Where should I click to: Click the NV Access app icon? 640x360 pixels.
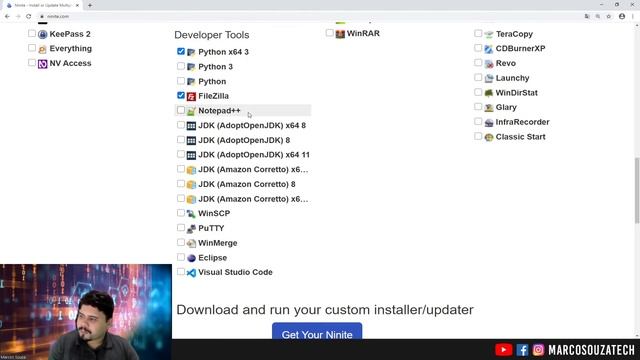[42, 64]
